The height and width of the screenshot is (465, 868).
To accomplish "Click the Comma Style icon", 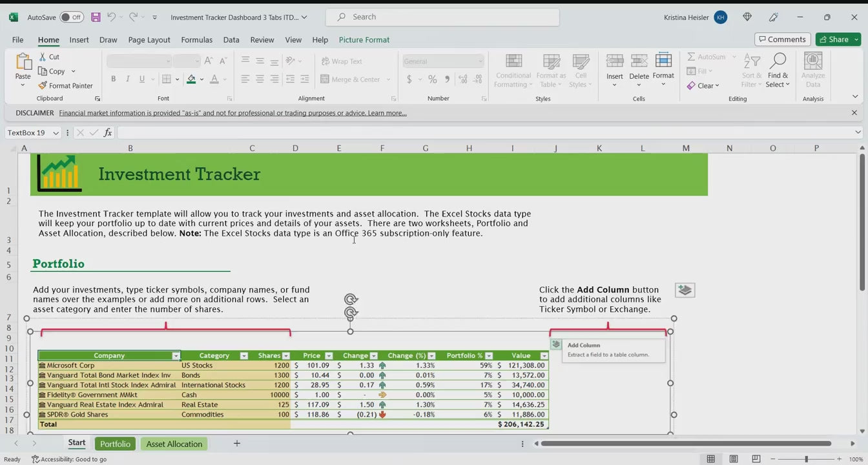I will tap(447, 79).
